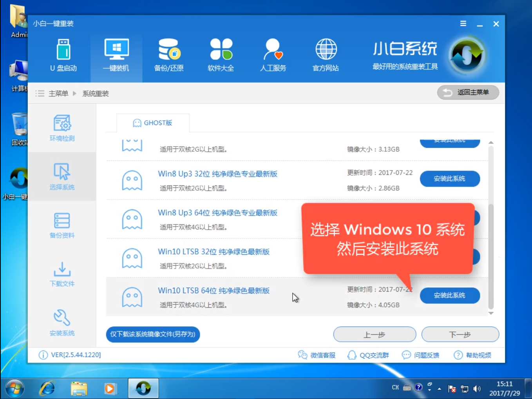Open the 软件大全 section

point(221,55)
